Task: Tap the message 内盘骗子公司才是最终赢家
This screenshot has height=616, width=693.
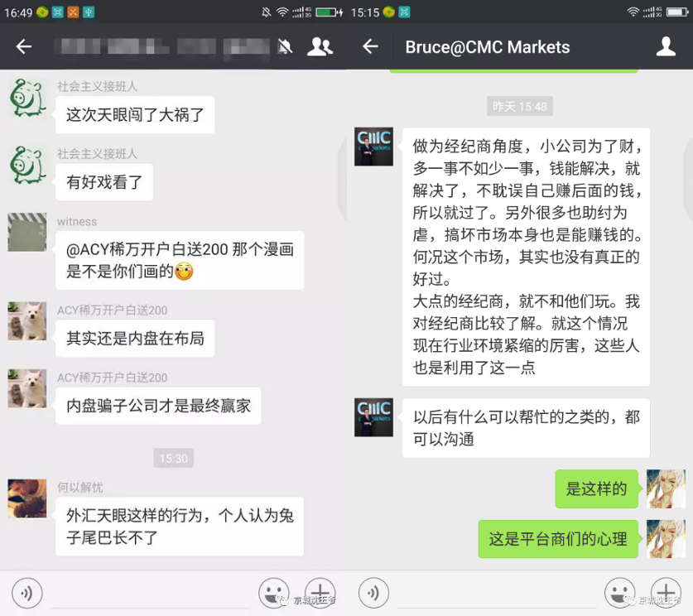Action: click(x=157, y=407)
